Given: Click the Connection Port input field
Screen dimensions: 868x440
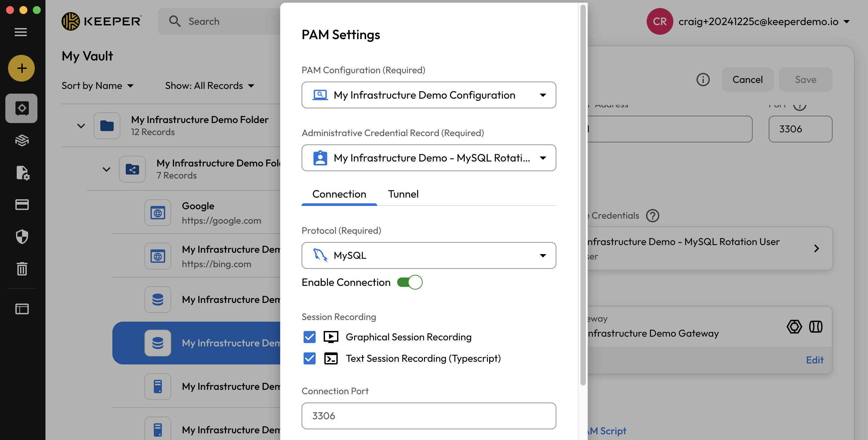Looking at the screenshot, I should (x=429, y=416).
